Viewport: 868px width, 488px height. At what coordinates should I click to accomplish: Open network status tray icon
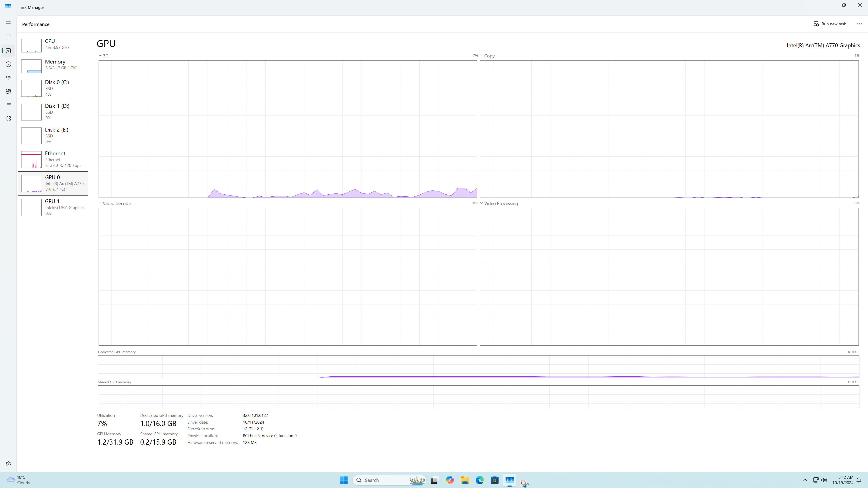coord(816,480)
